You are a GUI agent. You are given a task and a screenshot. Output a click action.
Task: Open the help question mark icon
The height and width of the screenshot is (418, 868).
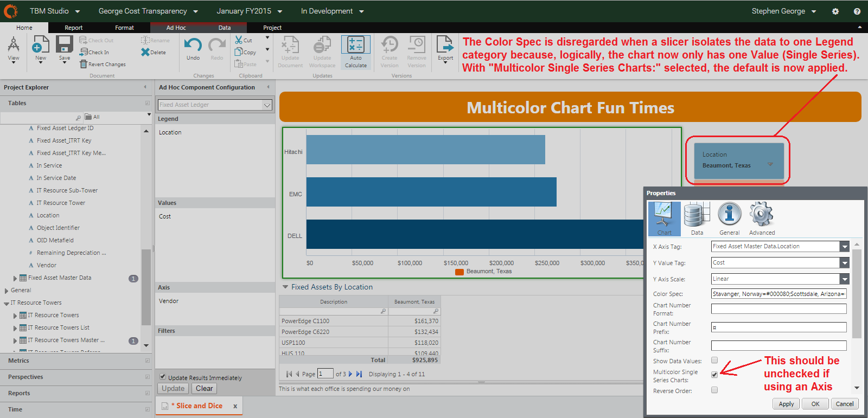857,11
